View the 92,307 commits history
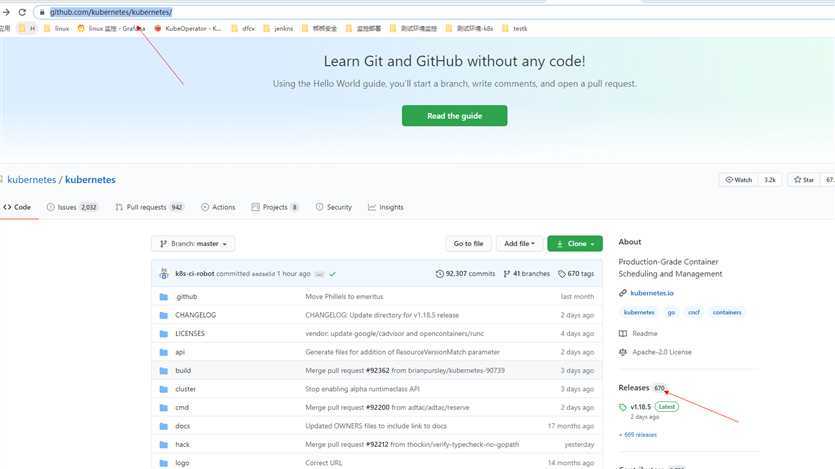 point(465,274)
